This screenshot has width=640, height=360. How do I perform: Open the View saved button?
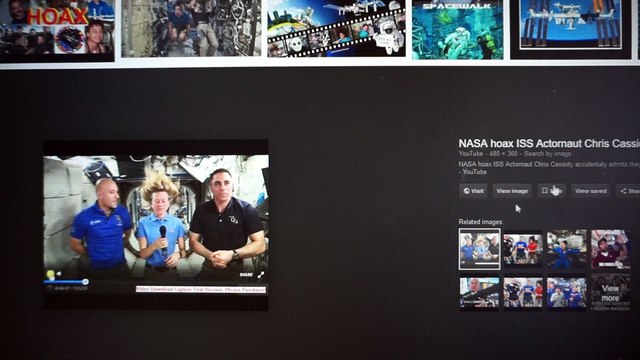591,191
